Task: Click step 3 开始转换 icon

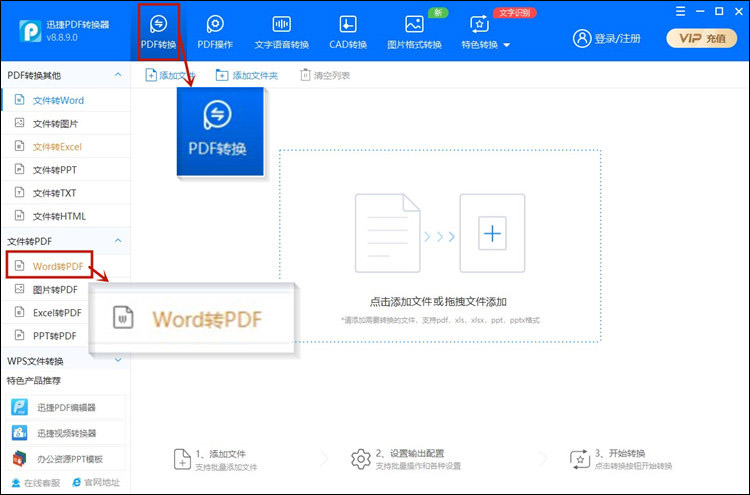Action: [580, 459]
